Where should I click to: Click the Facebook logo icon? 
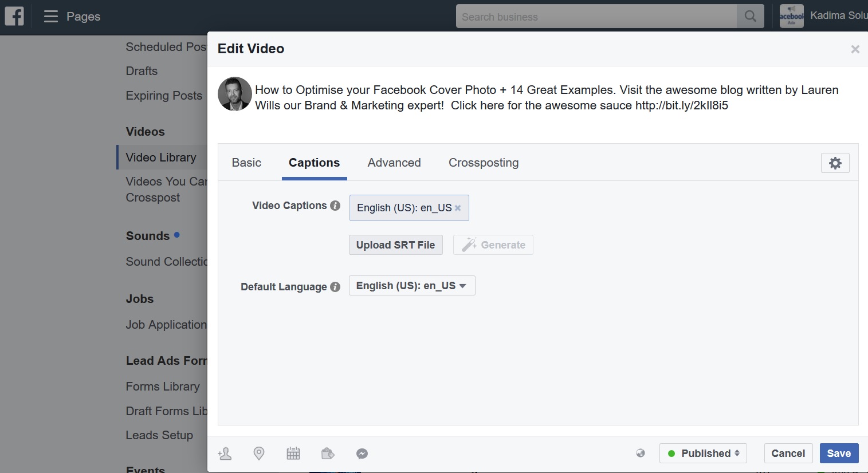[14, 16]
